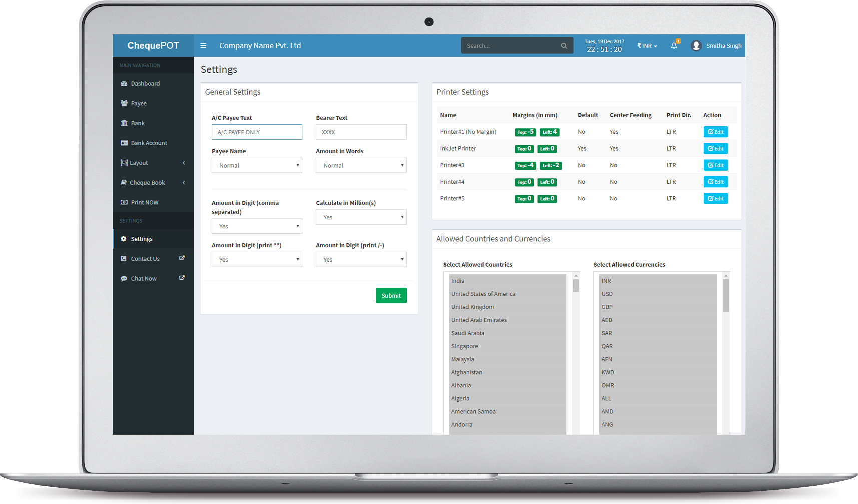Click the Cheque Book icon
This screenshot has height=504, width=858.
[124, 183]
